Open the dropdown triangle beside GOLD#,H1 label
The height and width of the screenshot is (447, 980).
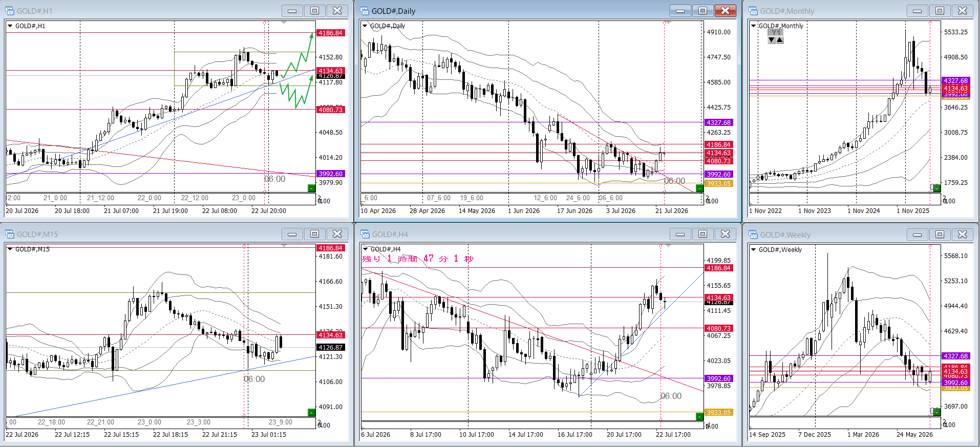pyautogui.click(x=10, y=26)
